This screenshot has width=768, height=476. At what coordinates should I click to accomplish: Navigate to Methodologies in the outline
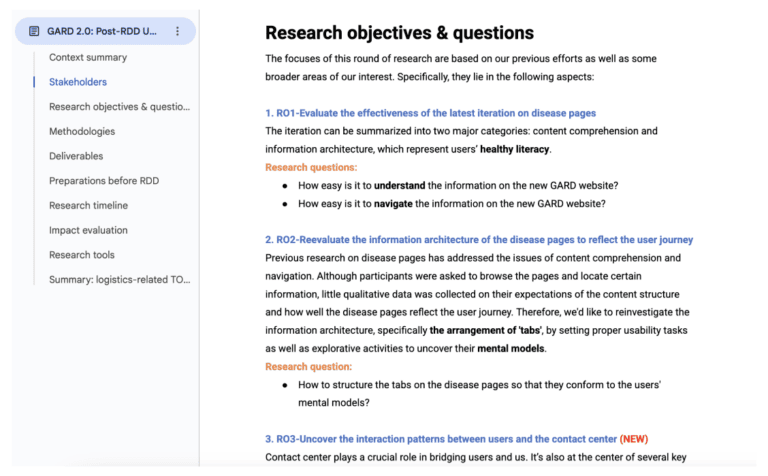click(x=82, y=131)
